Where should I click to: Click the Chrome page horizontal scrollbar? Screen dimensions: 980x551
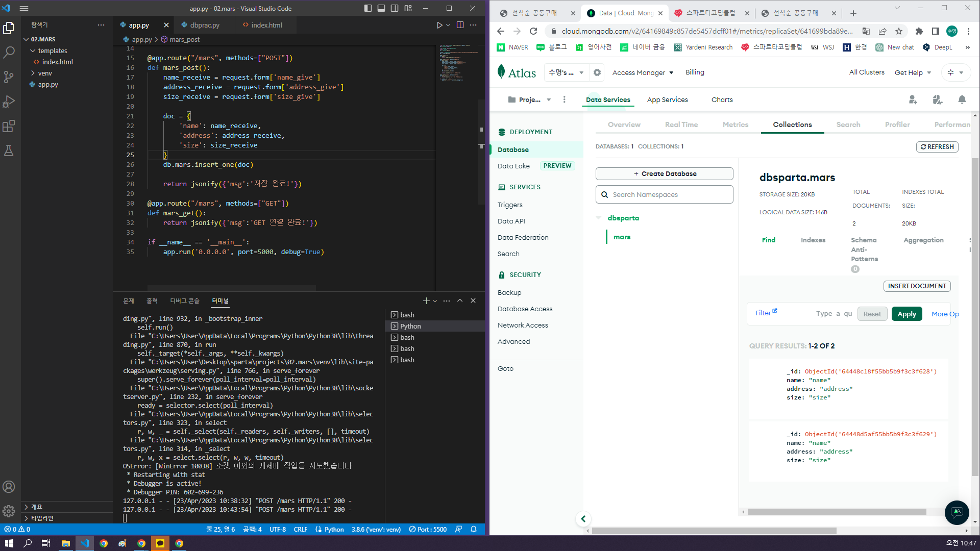(x=714, y=531)
